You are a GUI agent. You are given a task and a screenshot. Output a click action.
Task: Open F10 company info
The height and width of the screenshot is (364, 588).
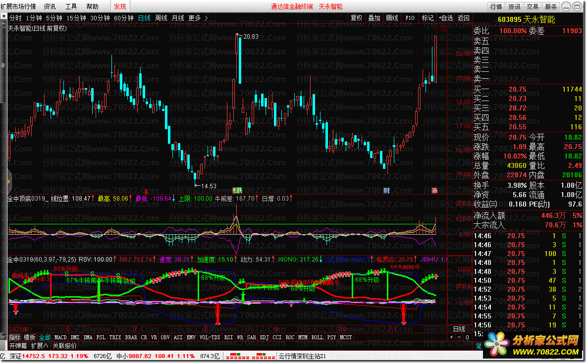pos(410,18)
